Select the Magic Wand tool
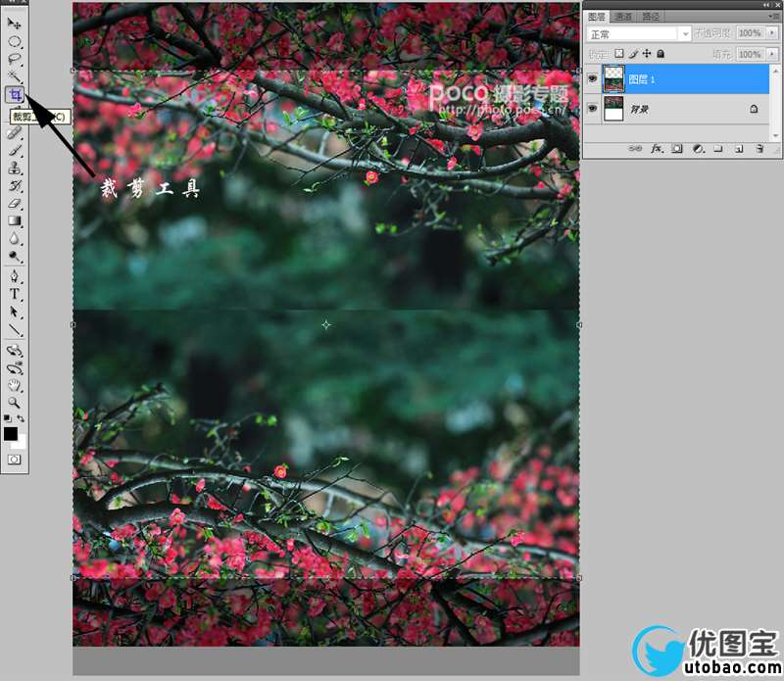The height and width of the screenshot is (681, 784). [14, 76]
